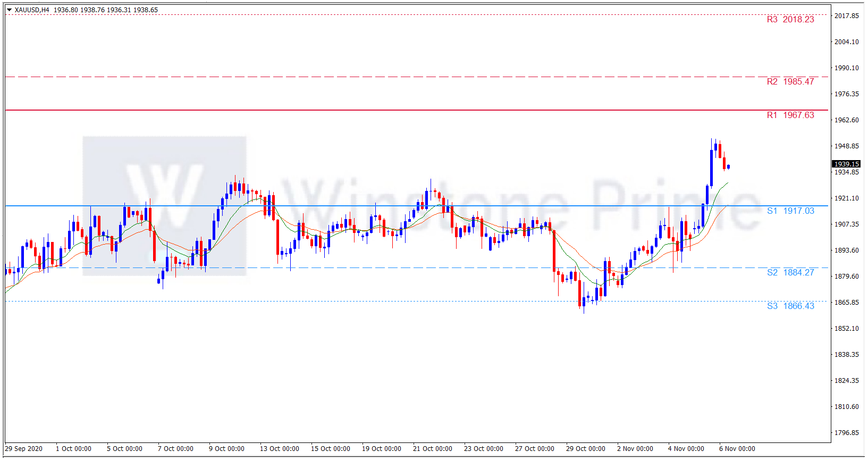
Task: Click the 21 Oct 00:00 time label
Action: click(432, 449)
